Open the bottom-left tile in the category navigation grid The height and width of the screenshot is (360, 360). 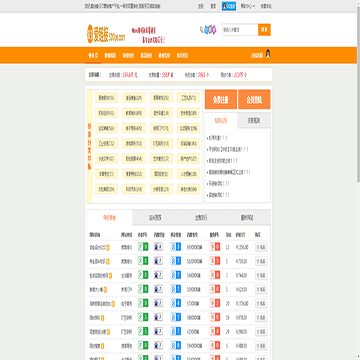coord(106,189)
